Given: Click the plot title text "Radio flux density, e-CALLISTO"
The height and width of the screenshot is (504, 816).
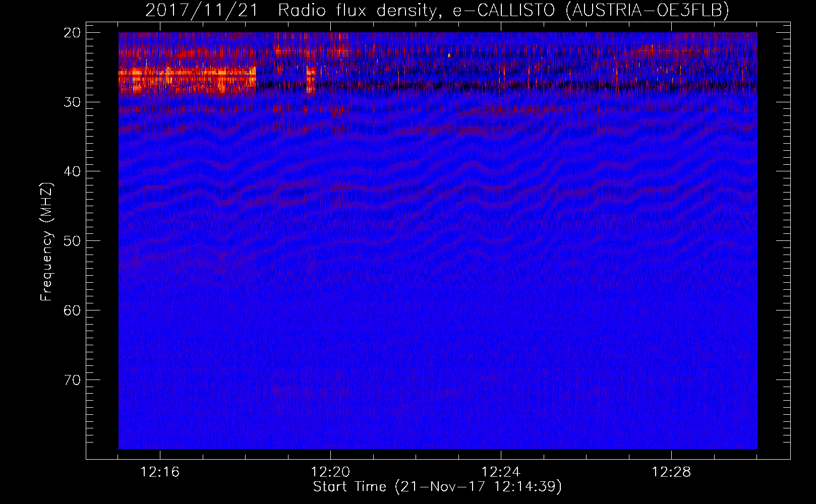Looking at the screenshot, I should click(417, 10).
